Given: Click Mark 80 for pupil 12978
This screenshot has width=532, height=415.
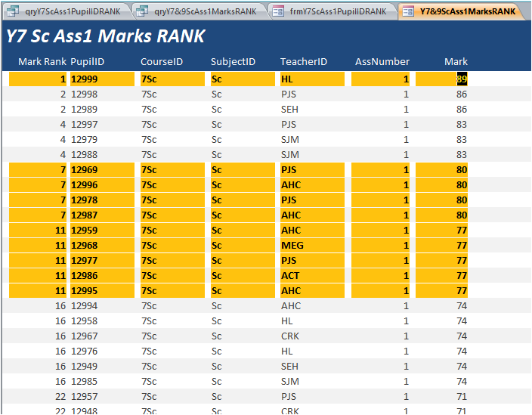Looking at the screenshot, I should (441, 200).
